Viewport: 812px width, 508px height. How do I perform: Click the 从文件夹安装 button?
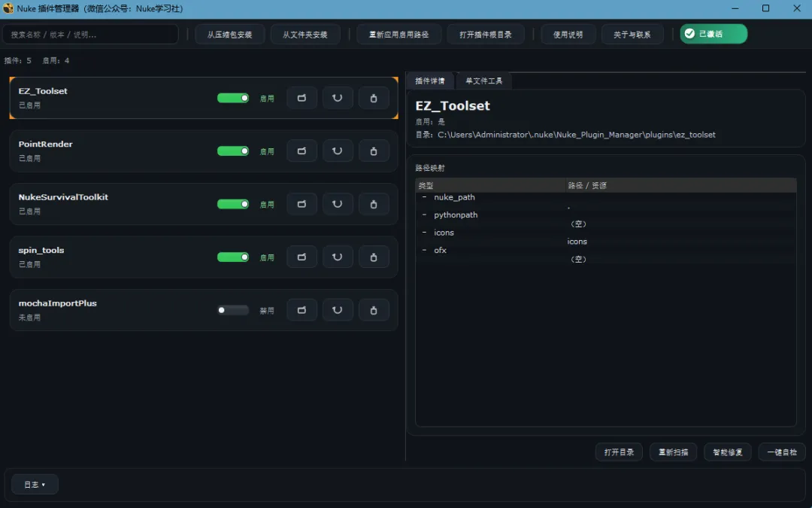(x=305, y=34)
